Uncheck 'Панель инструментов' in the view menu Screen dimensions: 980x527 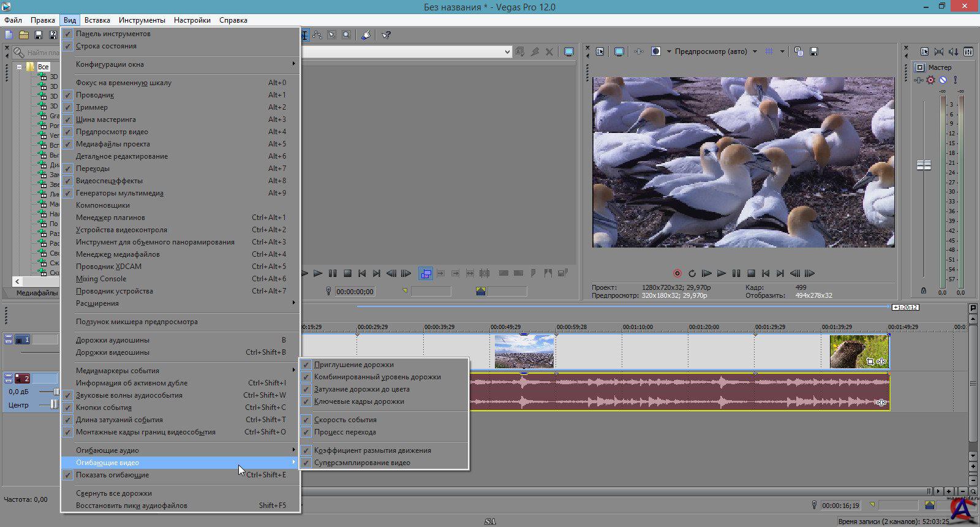[113, 34]
